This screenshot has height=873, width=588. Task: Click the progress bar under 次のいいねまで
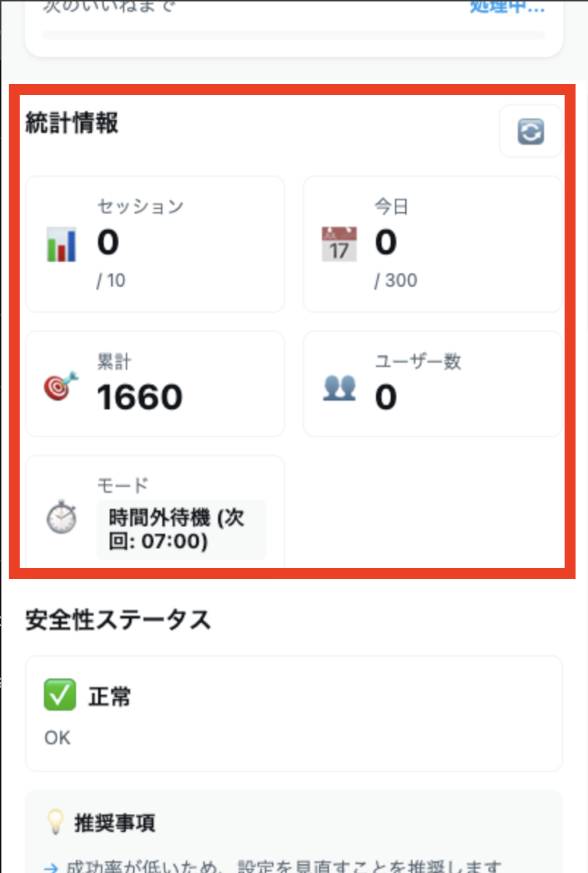(x=294, y=34)
